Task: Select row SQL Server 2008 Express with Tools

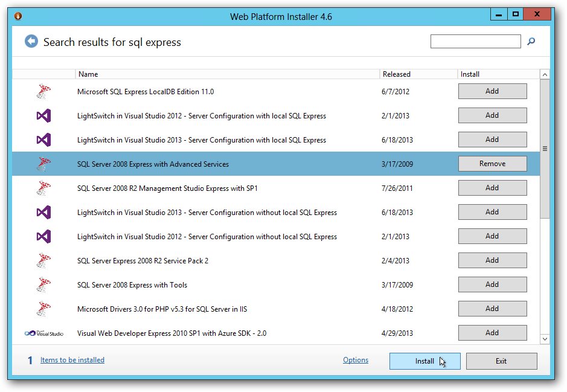Action: (x=276, y=285)
